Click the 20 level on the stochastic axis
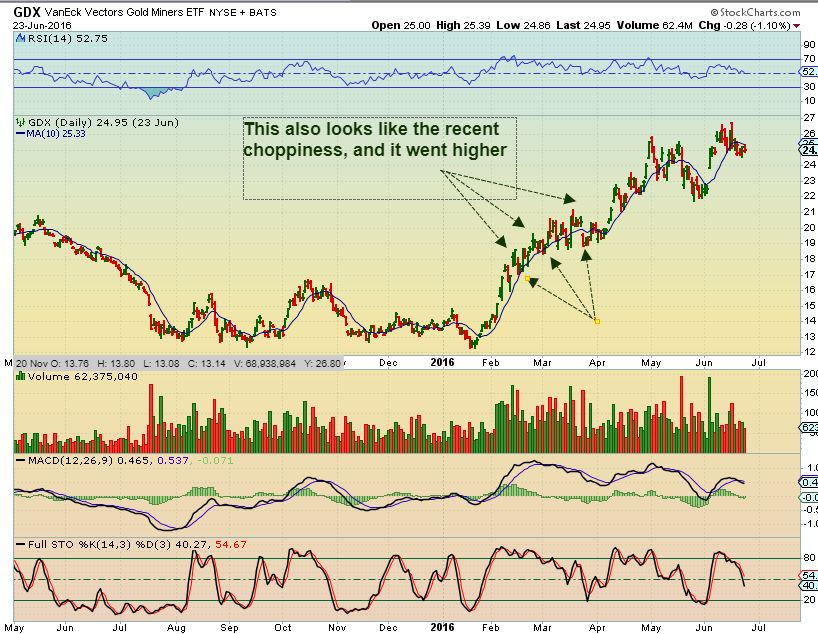The width and height of the screenshot is (818, 634). point(809,600)
